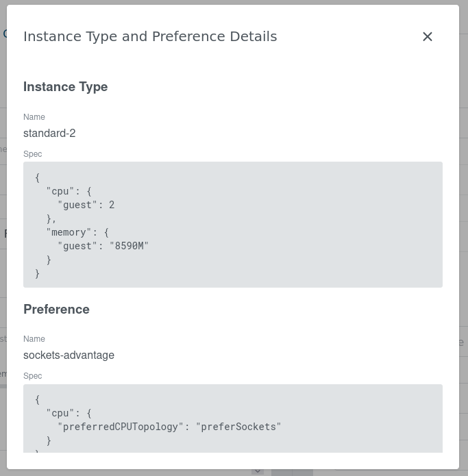Screen dimensions: 468x476
Task: Select the standard-2 instance type name
Action: tap(49, 133)
